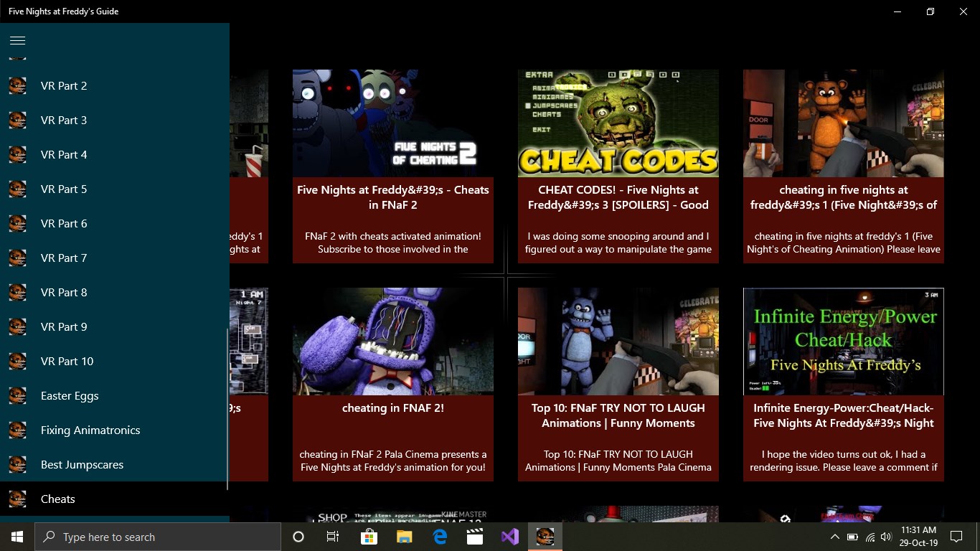The width and height of the screenshot is (980, 551).
Task: Click the icon beside VR Part 9
Action: tap(18, 327)
